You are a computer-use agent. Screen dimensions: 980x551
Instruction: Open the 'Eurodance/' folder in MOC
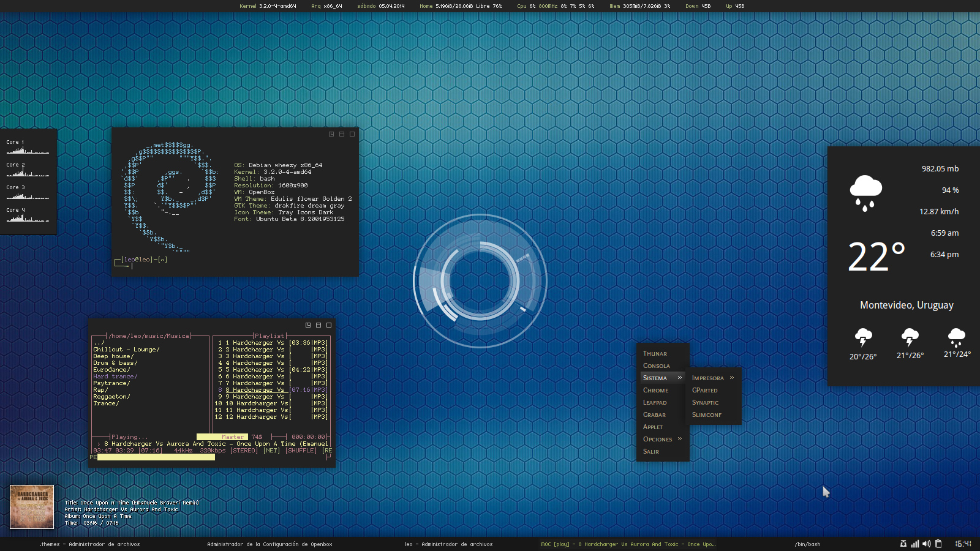[111, 370]
